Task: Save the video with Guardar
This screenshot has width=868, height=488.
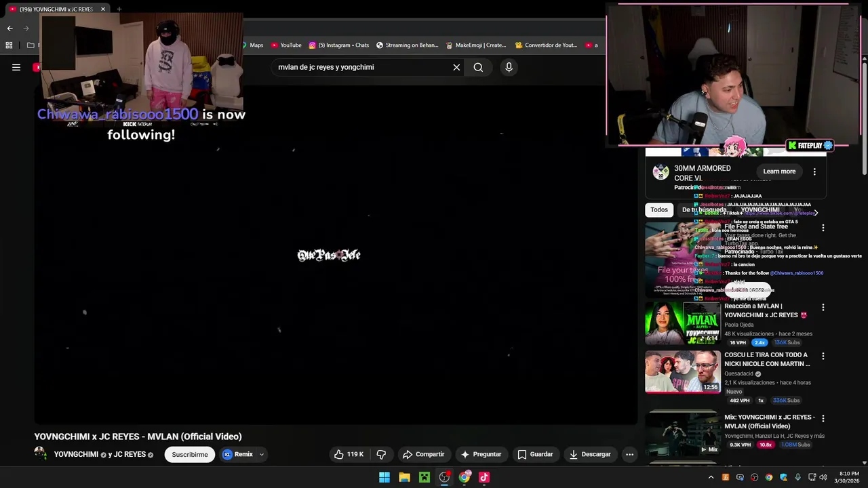Action: (x=535, y=454)
